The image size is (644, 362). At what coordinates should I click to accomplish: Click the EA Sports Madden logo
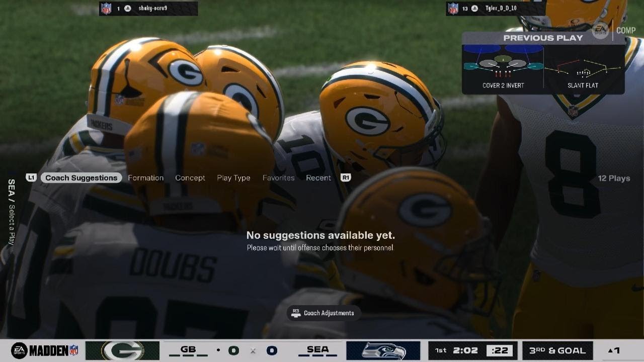coord(45,350)
